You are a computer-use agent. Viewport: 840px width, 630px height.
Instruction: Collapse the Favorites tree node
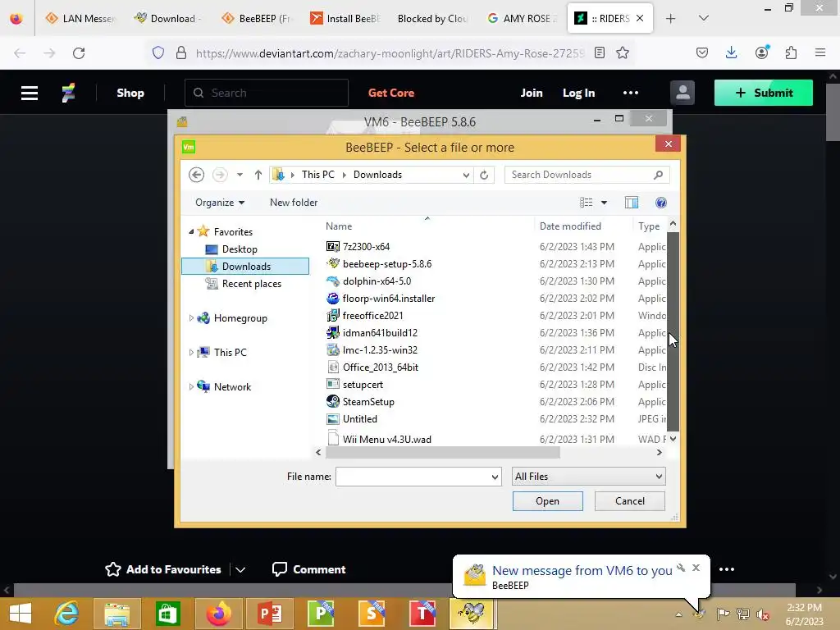pos(191,232)
